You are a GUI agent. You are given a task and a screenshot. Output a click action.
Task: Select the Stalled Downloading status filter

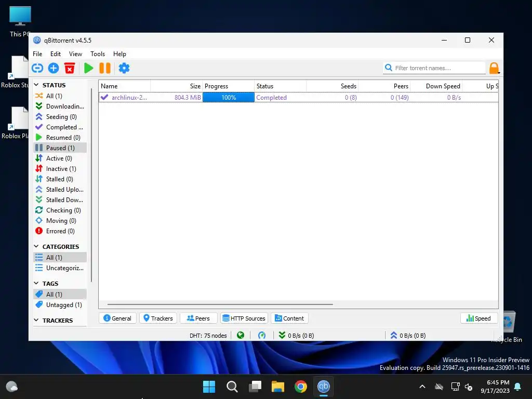(x=60, y=200)
